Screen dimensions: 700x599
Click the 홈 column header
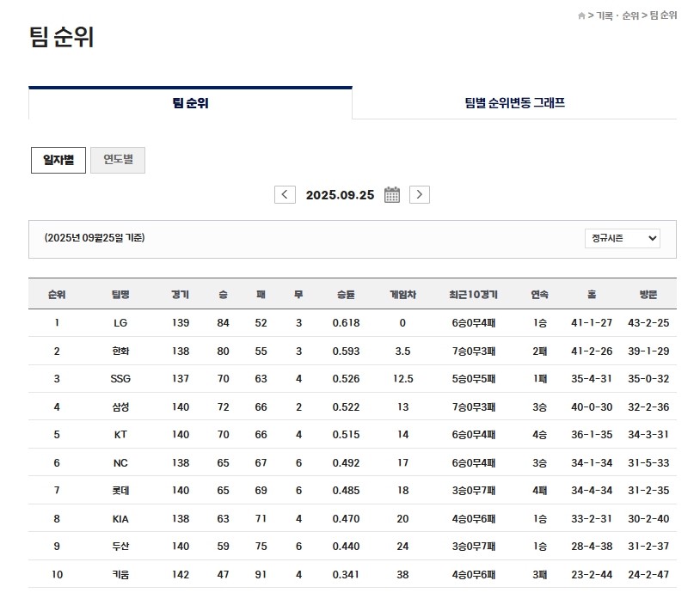[x=592, y=295]
